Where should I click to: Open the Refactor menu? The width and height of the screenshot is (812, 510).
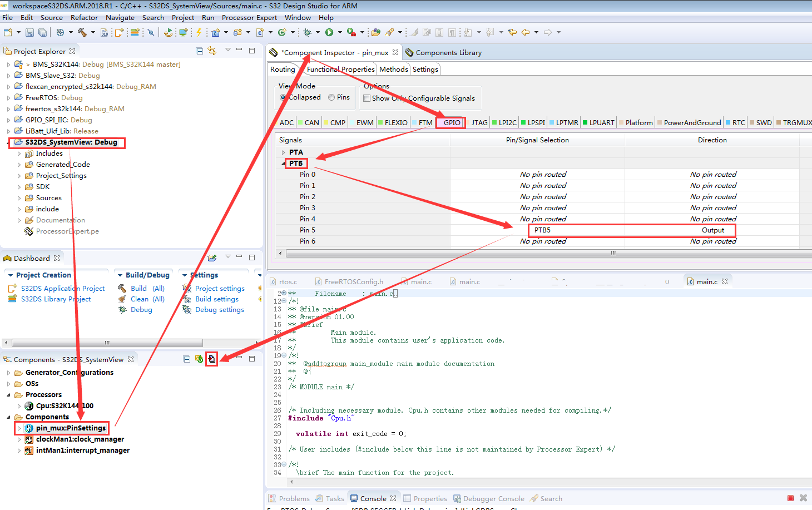click(x=84, y=17)
